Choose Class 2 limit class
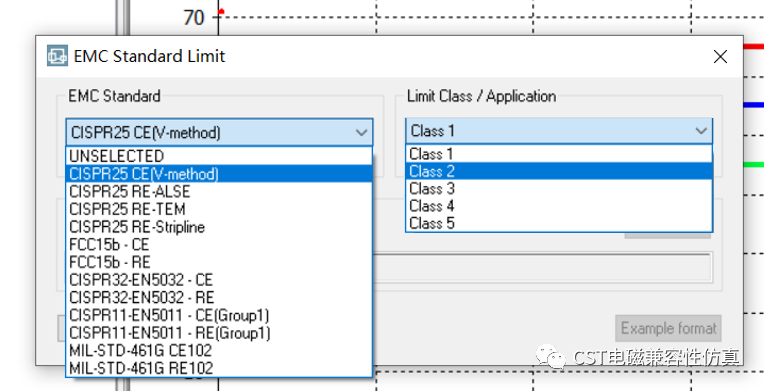 coord(559,171)
